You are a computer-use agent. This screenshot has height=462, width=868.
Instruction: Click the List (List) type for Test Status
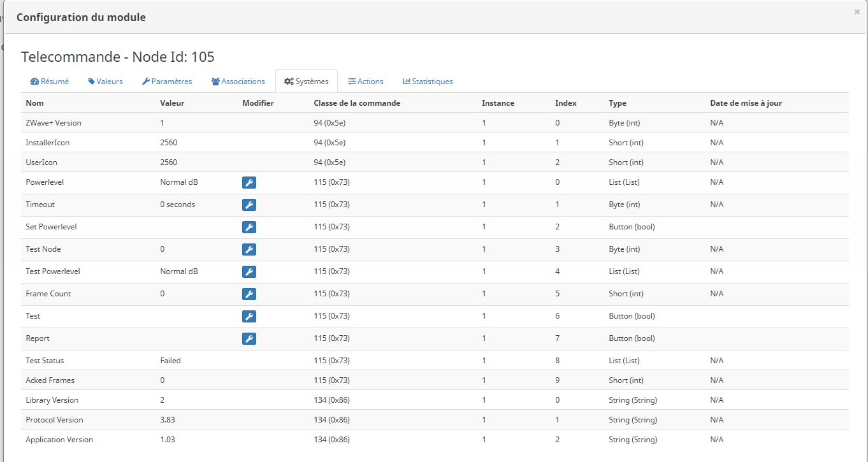click(x=624, y=361)
